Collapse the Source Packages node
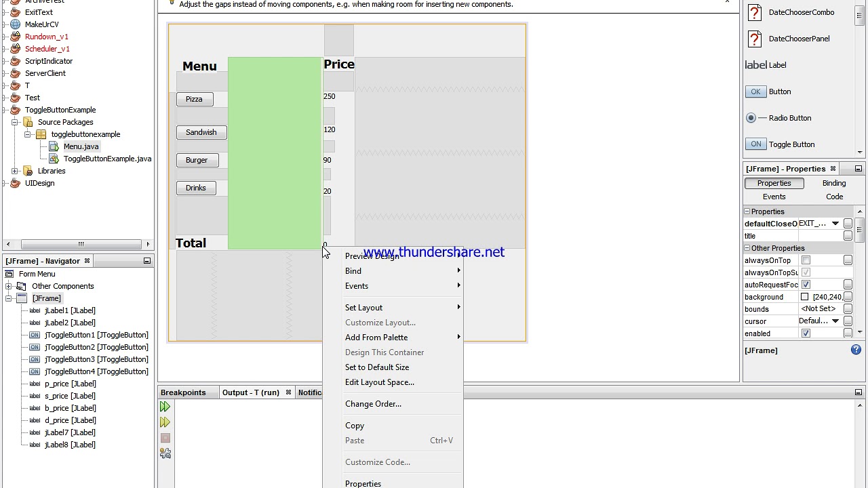Screen dimensions: 868x488 click(14, 122)
